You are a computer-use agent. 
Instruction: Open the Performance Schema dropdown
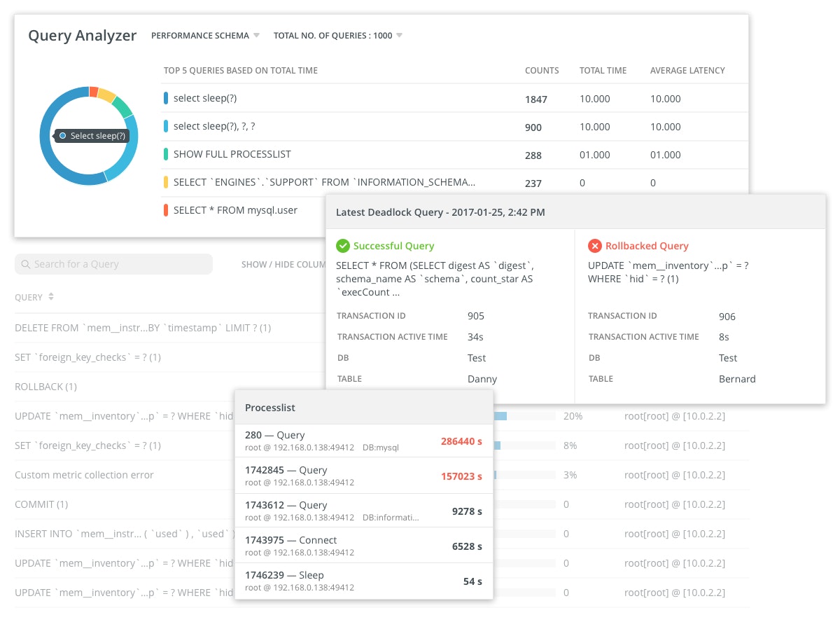click(x=205, y=36)
